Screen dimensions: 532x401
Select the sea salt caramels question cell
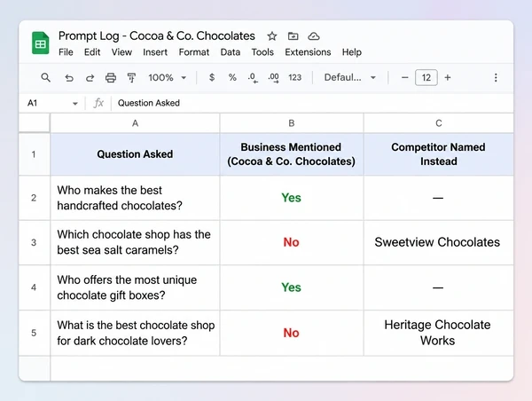coord(135,242)
